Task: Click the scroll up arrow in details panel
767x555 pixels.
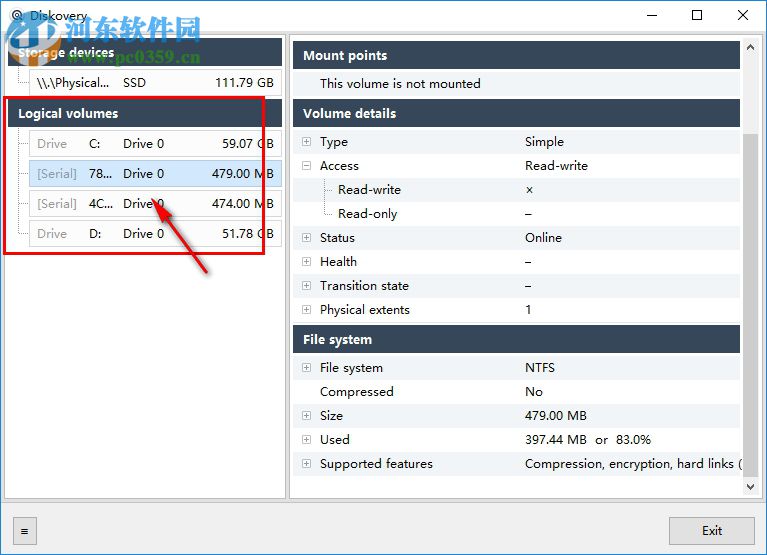Action: (x=750, y=47)
